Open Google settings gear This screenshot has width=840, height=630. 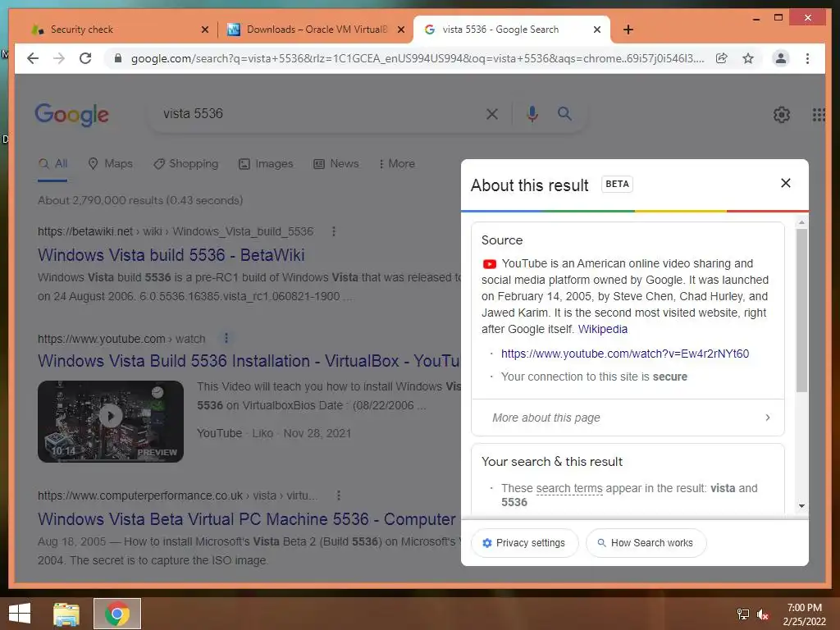coord(782,114)
